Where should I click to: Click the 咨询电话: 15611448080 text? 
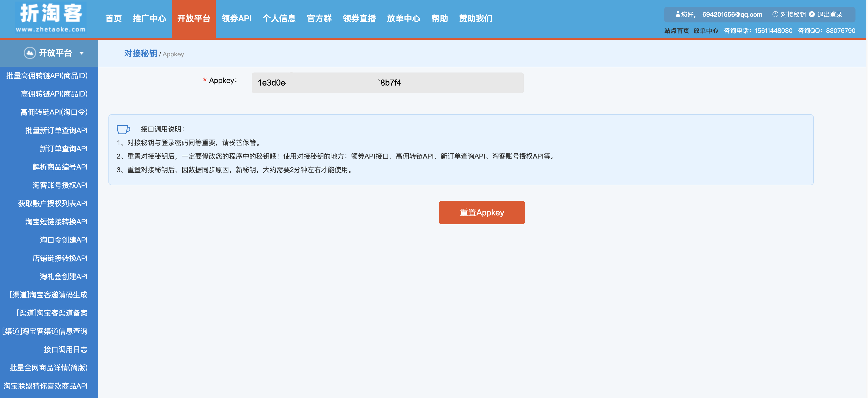(x=758, y=31)
